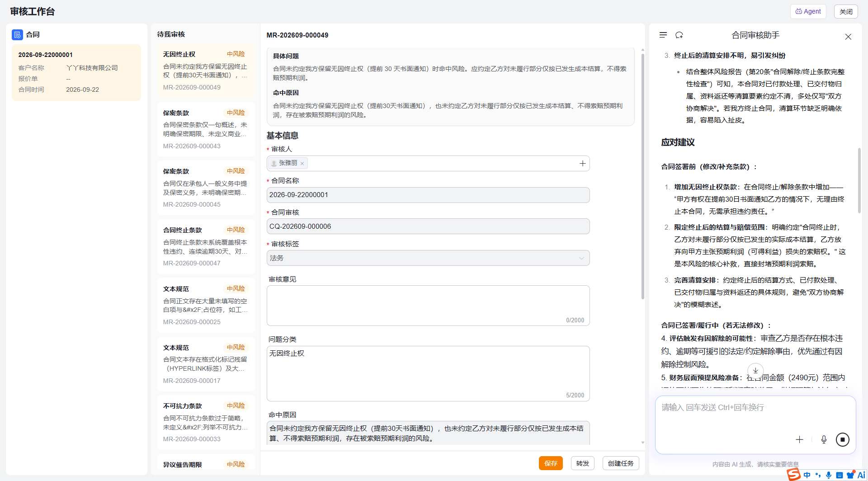Image resolution: width=868 pixels, height=481 pixels.
Task: Remove reviewer 张雅丽 tag
Action: coord(302,163)
